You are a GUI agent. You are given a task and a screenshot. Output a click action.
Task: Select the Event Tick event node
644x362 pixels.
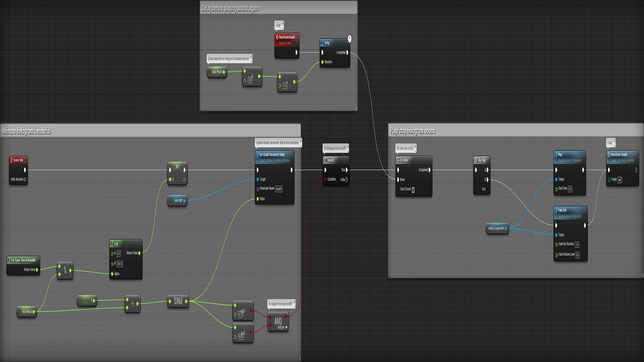click(18, 160)
